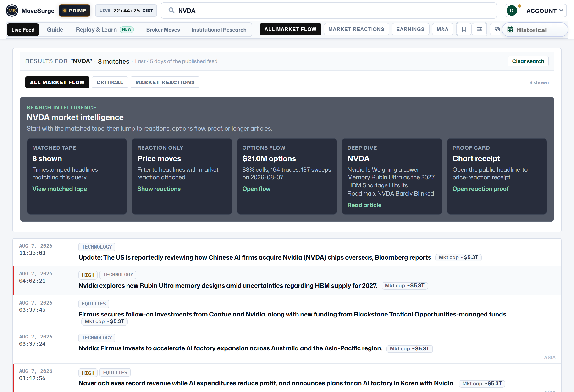Screen dimensions: 574x392
Task: Switch to the Live Feed tab
Action: [x=23, y=30]
